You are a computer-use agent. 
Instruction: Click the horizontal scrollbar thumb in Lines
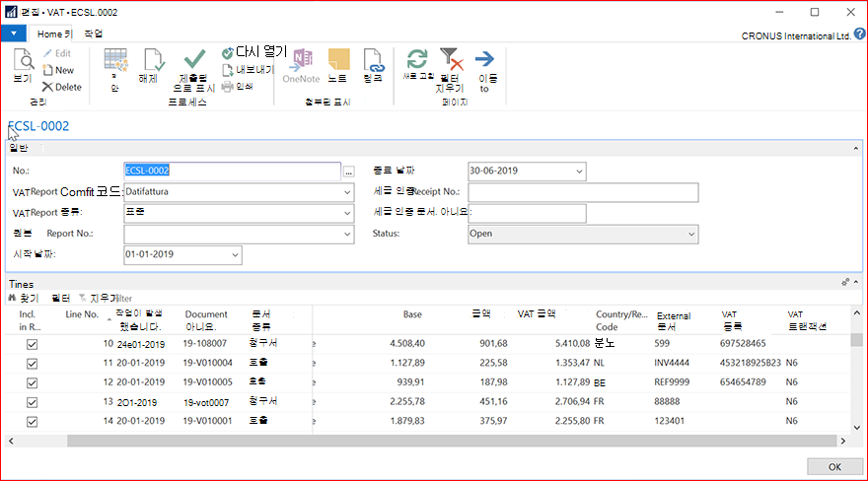pyautogui.click(x=452, y=441)
